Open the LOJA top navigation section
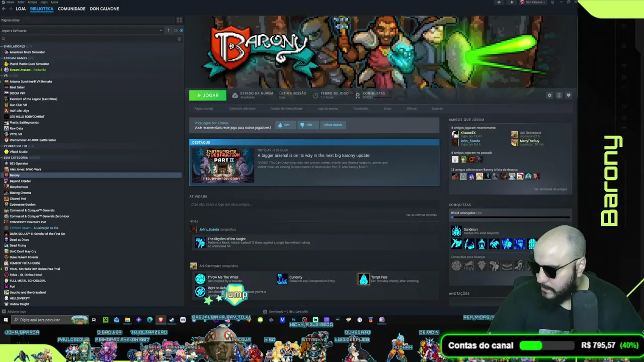This screenshot has width=644, height=362. [21, 9]
